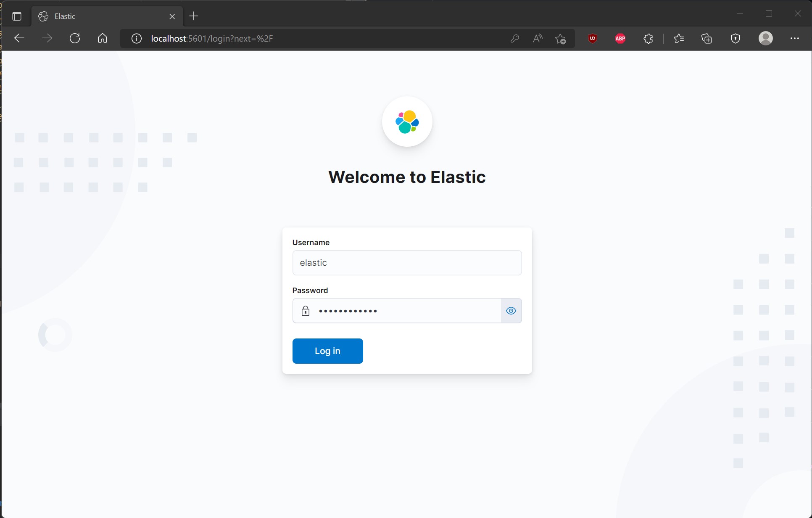Maximize the browser window
Image resolution: width=812 pixels, height=518 pixels.
tap(769, 14)
